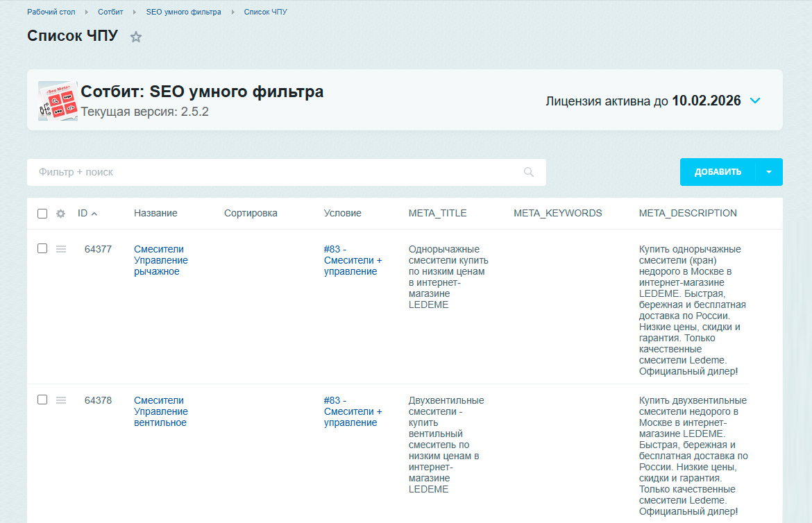Image resolution: width=812 pixels, height=523 pixels.
Task: Click the Добавить button
Action: [x=718, y=172]
